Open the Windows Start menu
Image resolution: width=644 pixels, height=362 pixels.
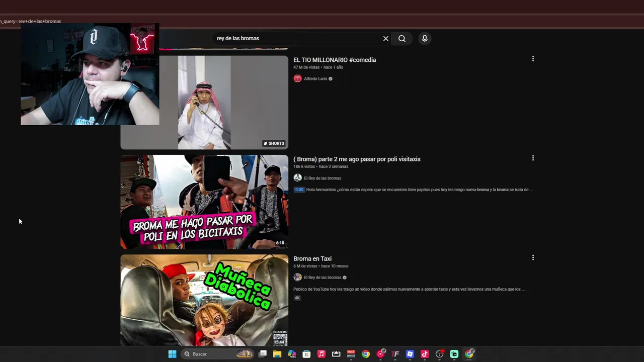coord(172,354)
